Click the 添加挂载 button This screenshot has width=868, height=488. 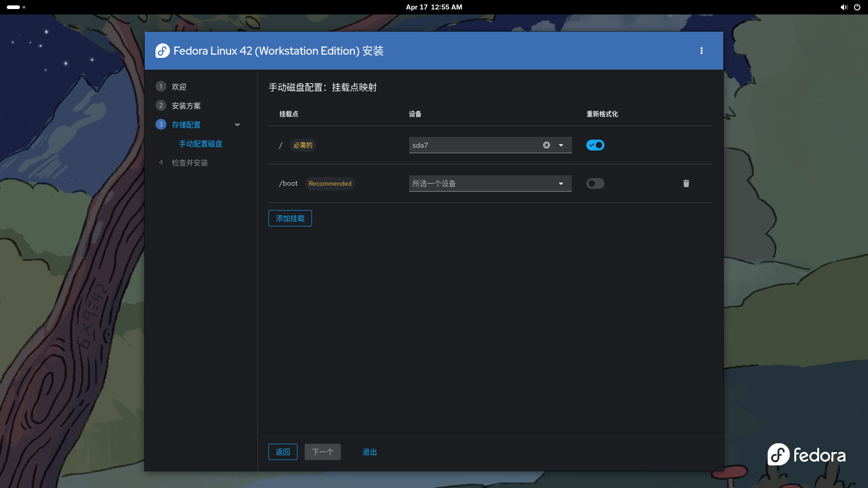point(290,218)
